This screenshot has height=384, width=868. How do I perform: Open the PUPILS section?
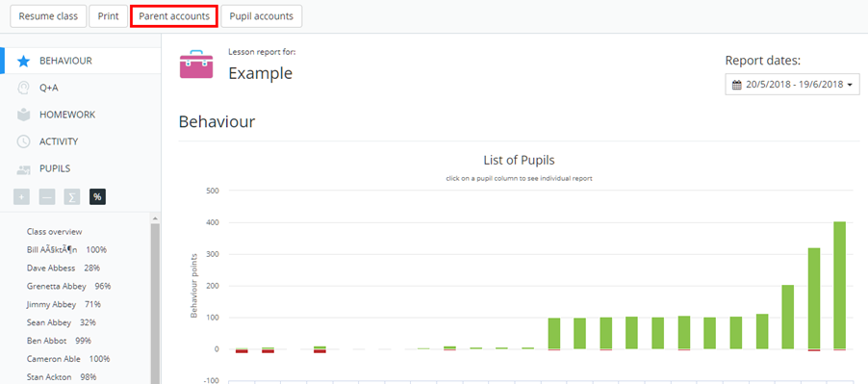(55, 168)
